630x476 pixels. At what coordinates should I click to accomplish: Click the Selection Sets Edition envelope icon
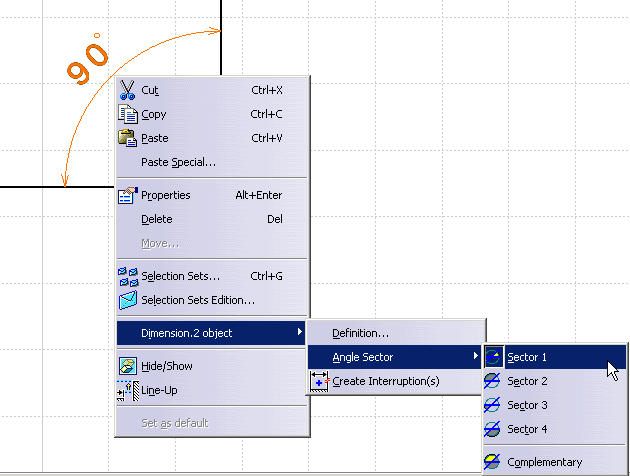[128, 300]
